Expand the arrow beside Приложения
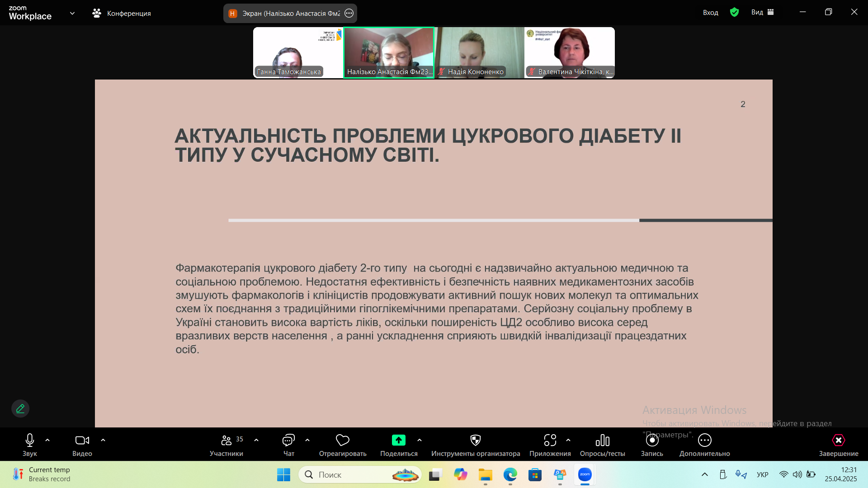The height and width of the screenshot is (488, 868). point(568,440)
